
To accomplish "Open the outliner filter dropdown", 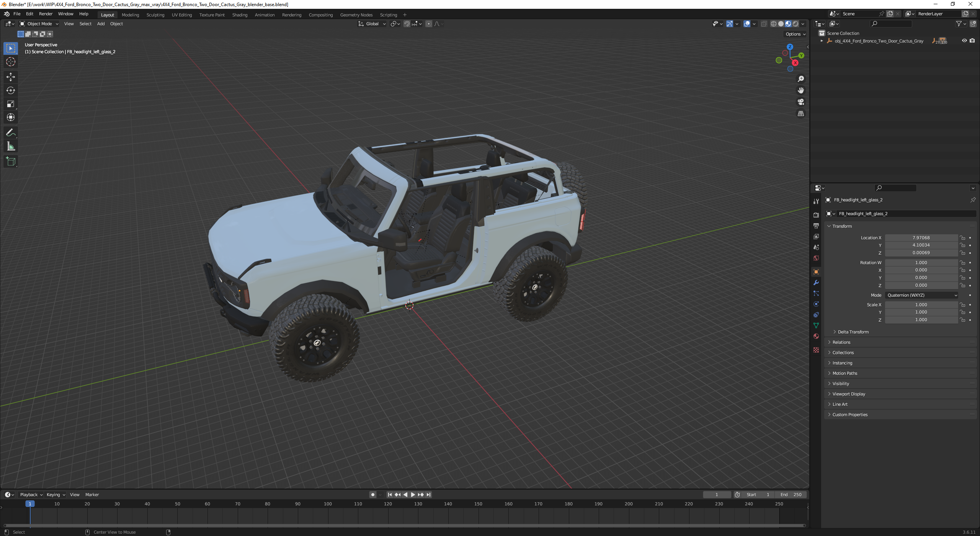I will pos(960,24).
